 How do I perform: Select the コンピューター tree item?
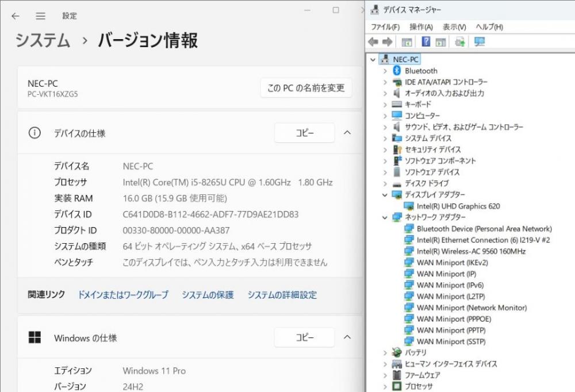(422, 116)
